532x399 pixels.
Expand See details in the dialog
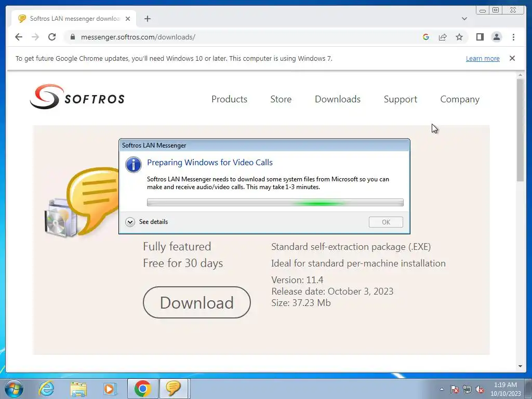coord(147,222)
